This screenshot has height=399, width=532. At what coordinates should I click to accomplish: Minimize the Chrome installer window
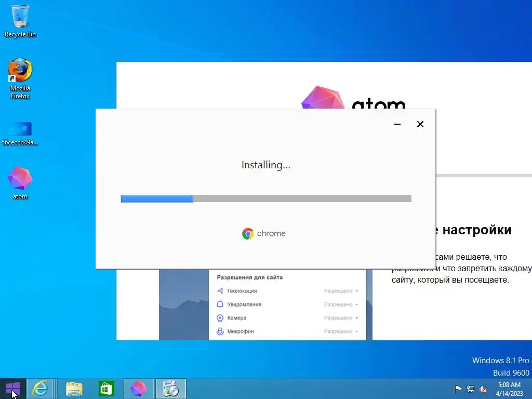pos(397,124)
